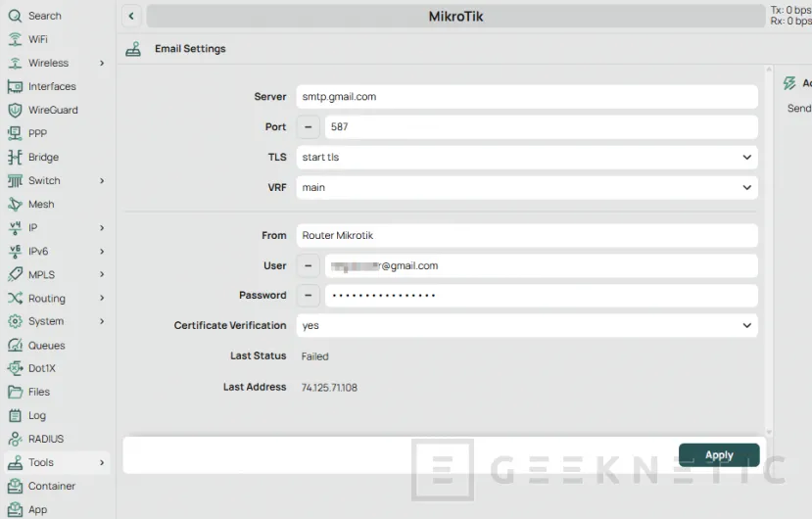Viewport: 812px width, 519px height.
Task: Click the Last Status value Failed
Action: pos(314,356)
